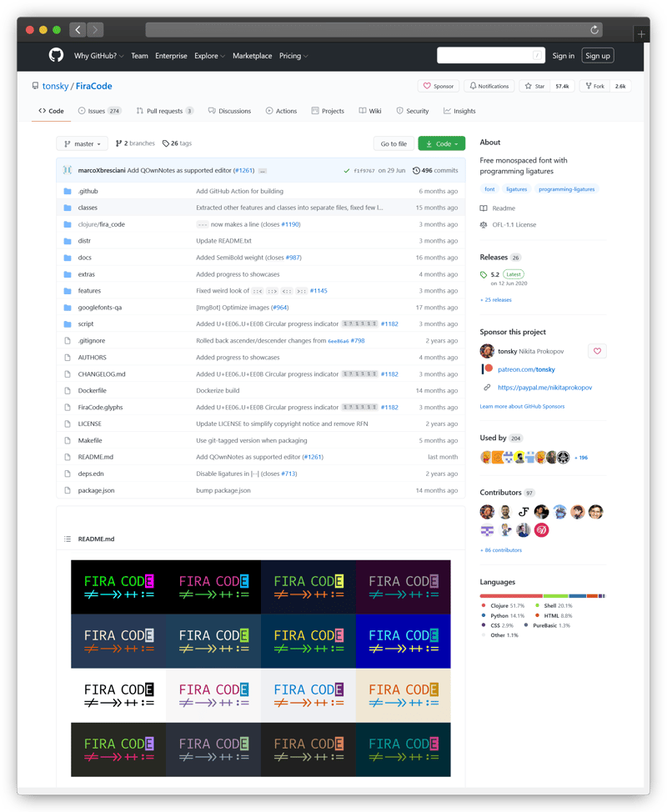Click the book icon beside Readme

pos(484,208)
